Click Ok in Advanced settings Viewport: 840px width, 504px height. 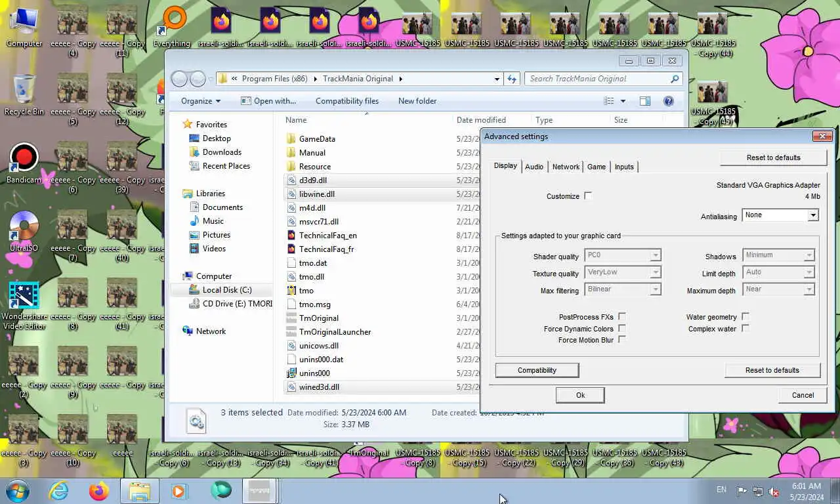[580, 395]
